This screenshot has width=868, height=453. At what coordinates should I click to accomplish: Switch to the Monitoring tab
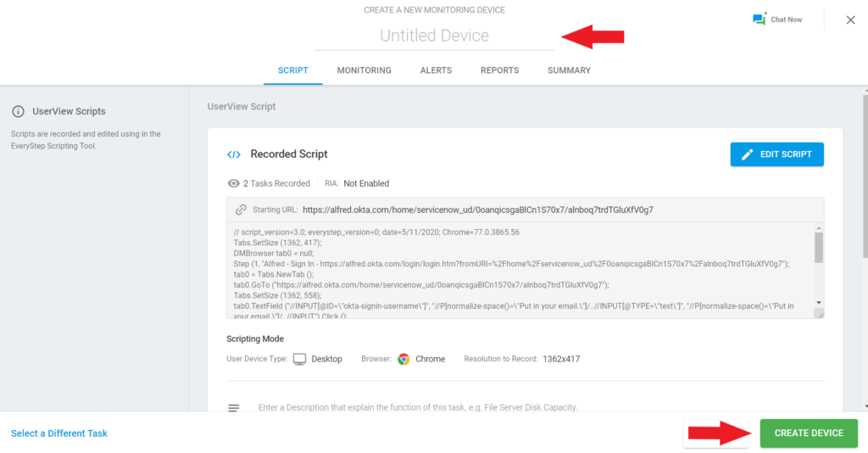[364, 70]
